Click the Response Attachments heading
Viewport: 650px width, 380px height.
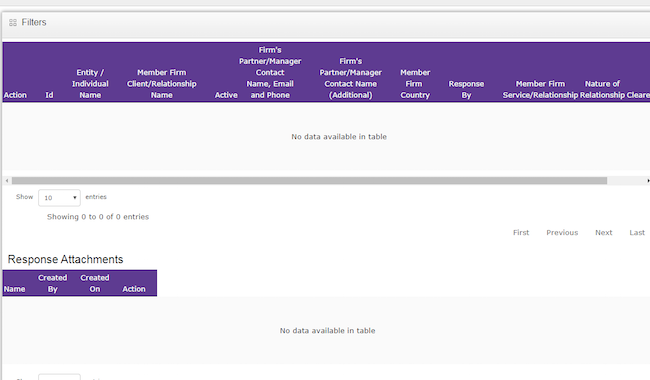pyautogui.click(x=65, y=259)
